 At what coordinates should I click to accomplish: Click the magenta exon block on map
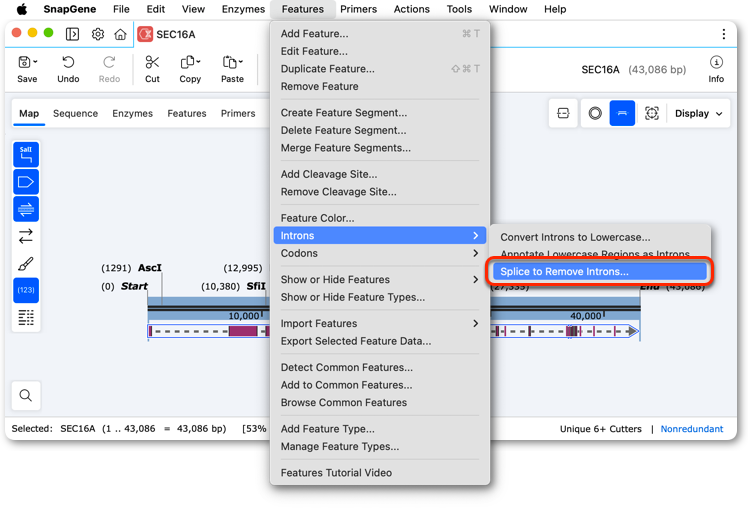(243, 331)
